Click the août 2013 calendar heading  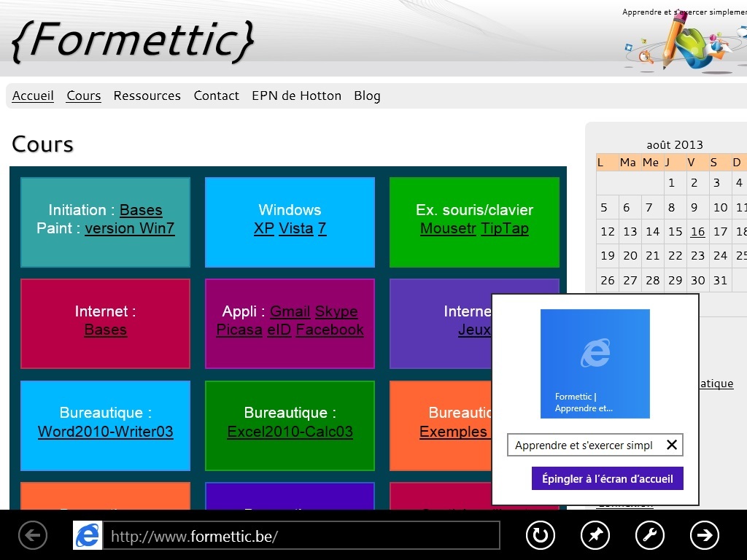(x=675, y=145)
